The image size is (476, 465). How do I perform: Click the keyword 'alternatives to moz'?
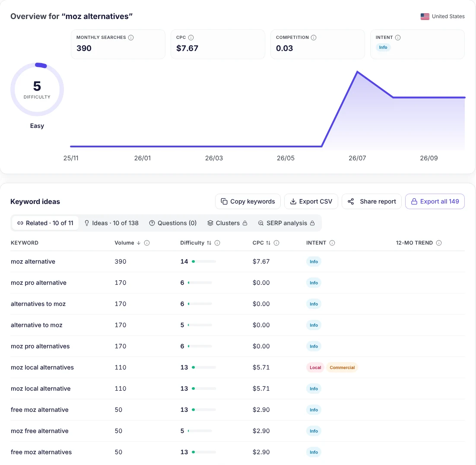(38, 304)
